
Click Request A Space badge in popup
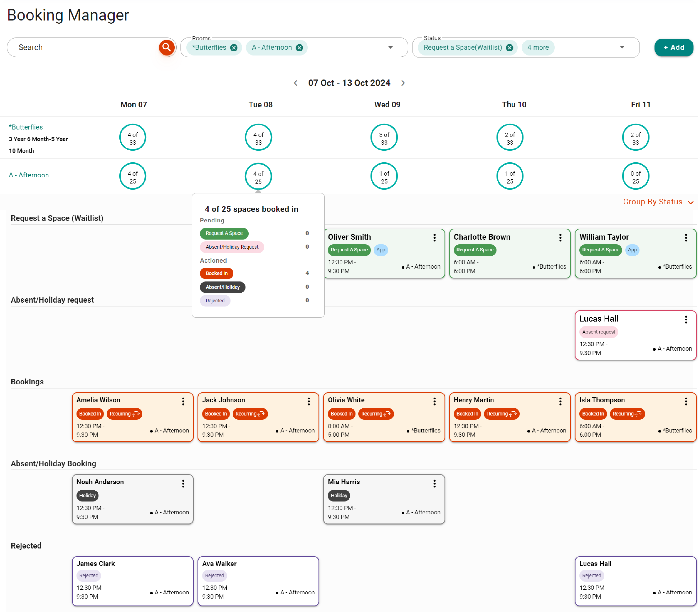point(224,233)
